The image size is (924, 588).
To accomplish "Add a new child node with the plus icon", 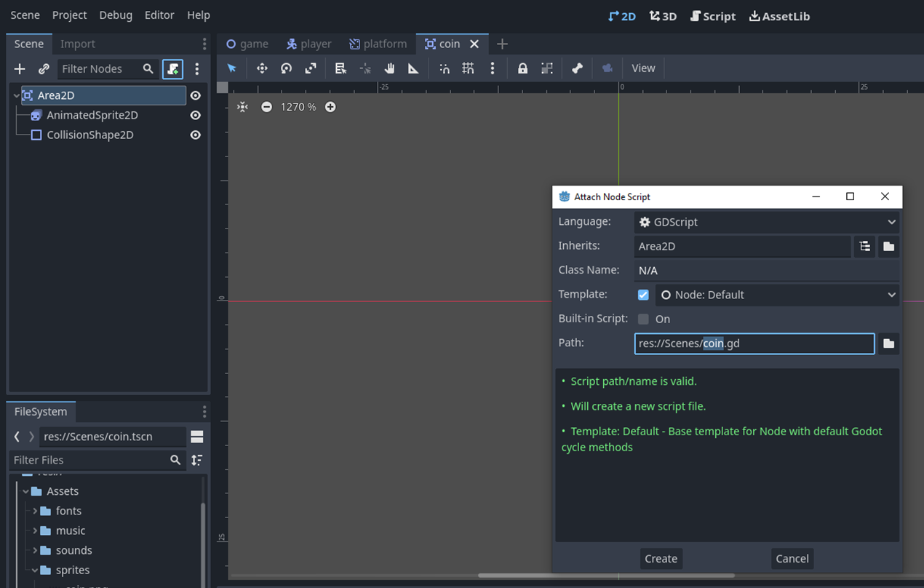I will 20,68.
